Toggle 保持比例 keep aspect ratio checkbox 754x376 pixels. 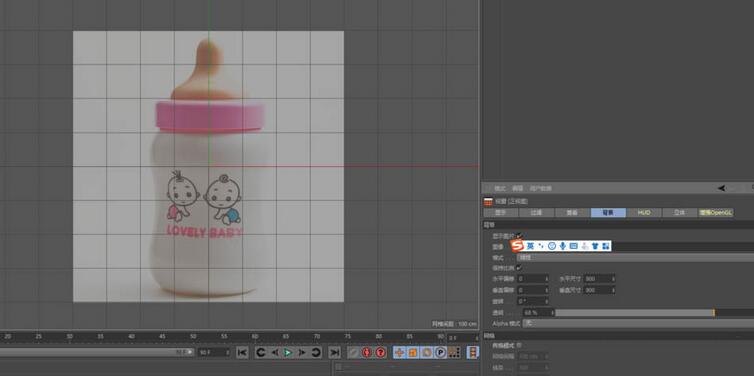click(518, 267)
